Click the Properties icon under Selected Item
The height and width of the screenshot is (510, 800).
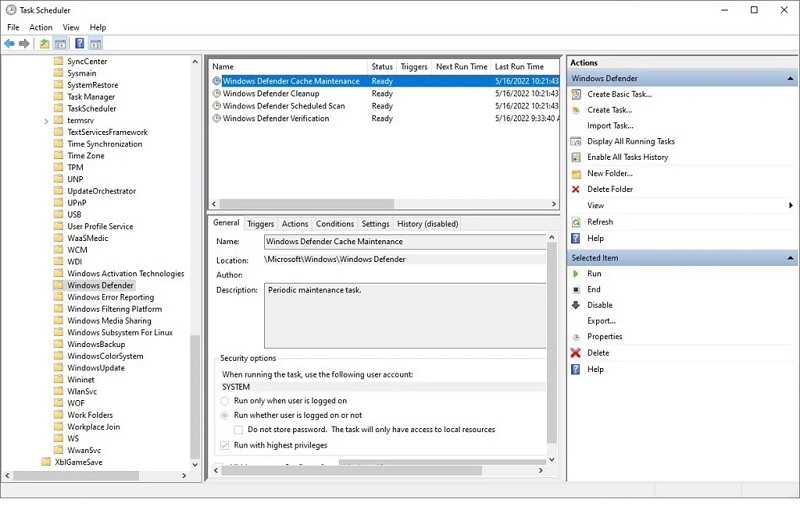576,337
